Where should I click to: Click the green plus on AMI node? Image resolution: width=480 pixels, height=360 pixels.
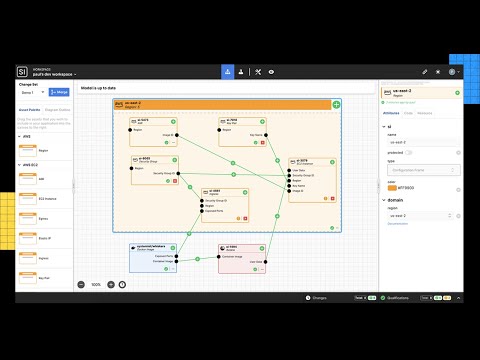click(173, 122)
